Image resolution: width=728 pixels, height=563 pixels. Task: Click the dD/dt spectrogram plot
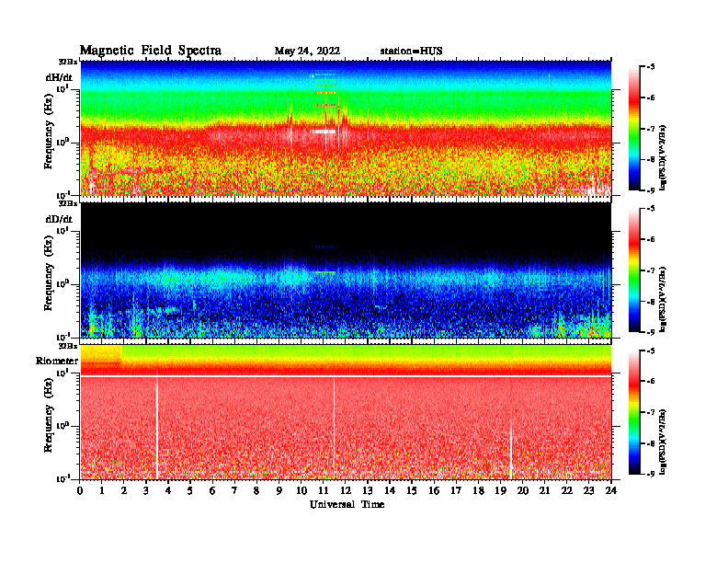tap(346, 270)
